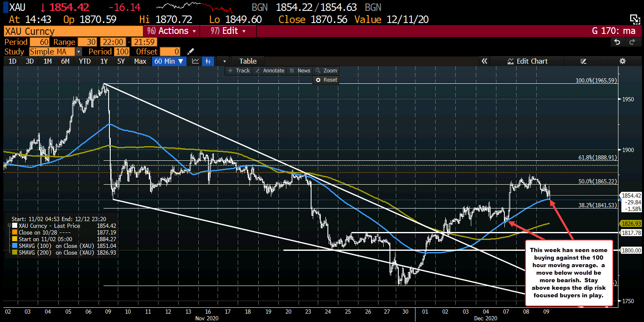Click the Range 30 input field

87,42
